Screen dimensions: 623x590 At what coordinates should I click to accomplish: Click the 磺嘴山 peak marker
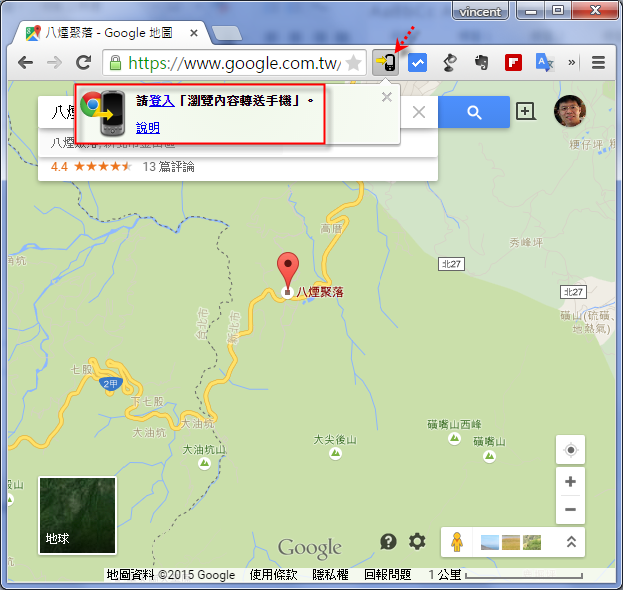490,456
